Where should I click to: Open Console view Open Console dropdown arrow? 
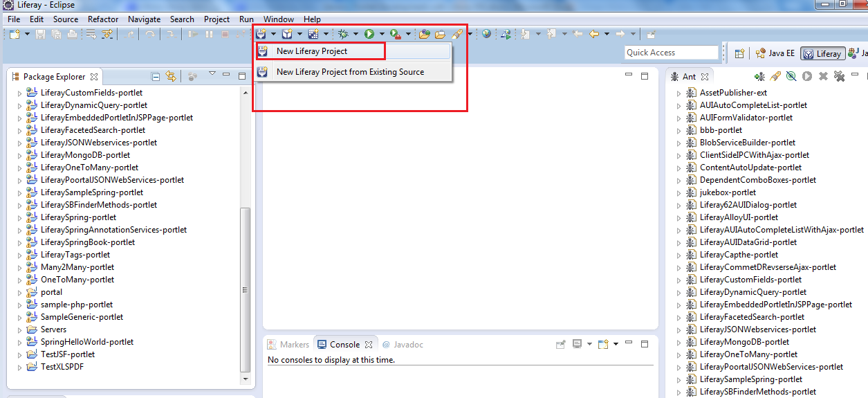click(x=615, y=345)
